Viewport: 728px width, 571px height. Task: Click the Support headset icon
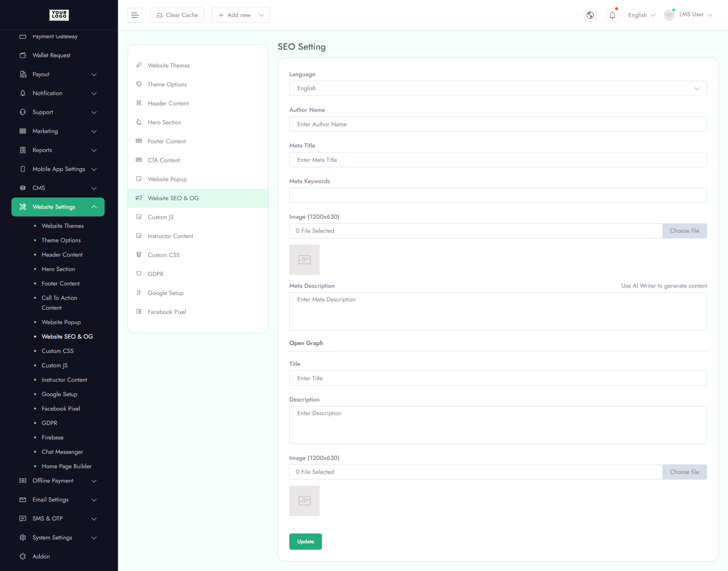(x=23, y=112)
